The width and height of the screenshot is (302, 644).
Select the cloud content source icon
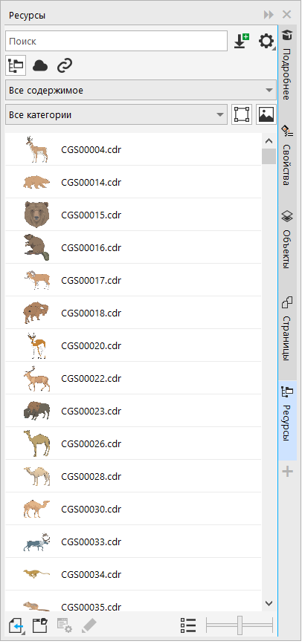pos(40,65)
